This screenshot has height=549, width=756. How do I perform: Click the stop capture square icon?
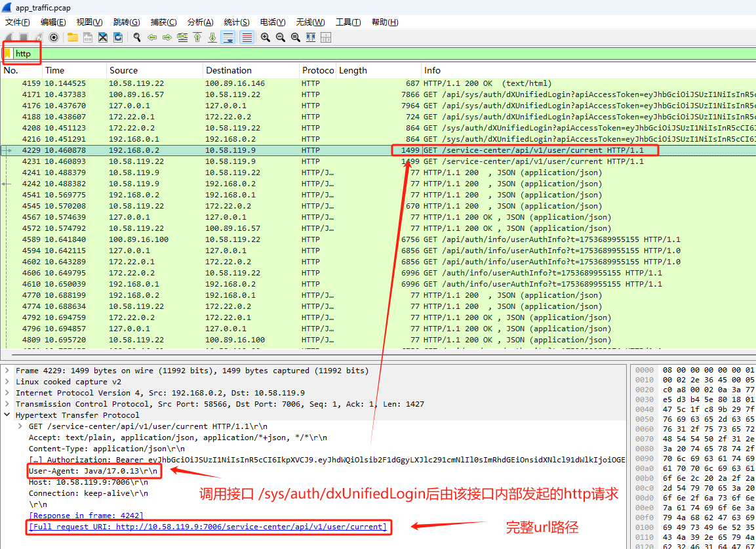23,37
